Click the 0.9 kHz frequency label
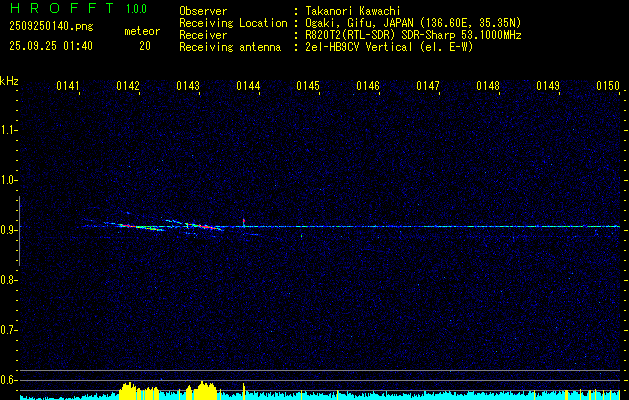The height and width of the screenshot is (400, 629). (8, 230)
